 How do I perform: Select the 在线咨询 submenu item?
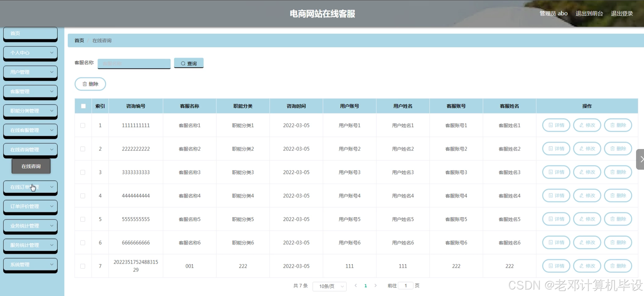pyautogui.click(x=31, y=166)
